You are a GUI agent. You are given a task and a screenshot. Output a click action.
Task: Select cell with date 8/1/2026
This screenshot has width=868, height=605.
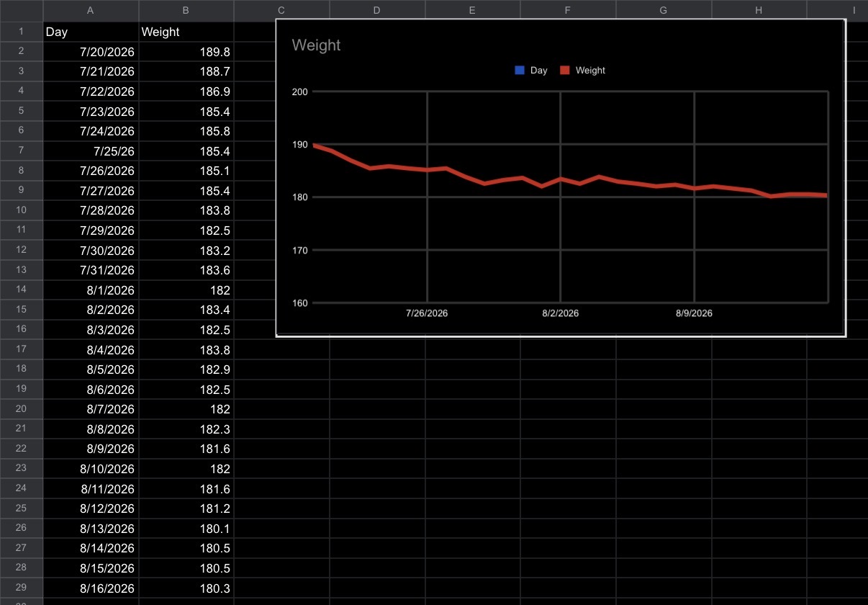tap(91, 290)
